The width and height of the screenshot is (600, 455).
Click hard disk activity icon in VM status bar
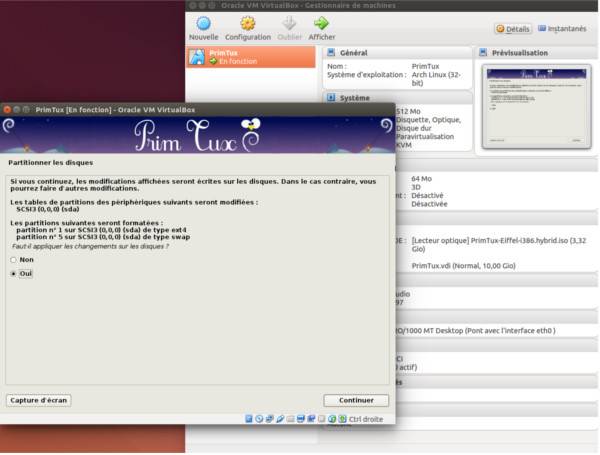point(249,419)
